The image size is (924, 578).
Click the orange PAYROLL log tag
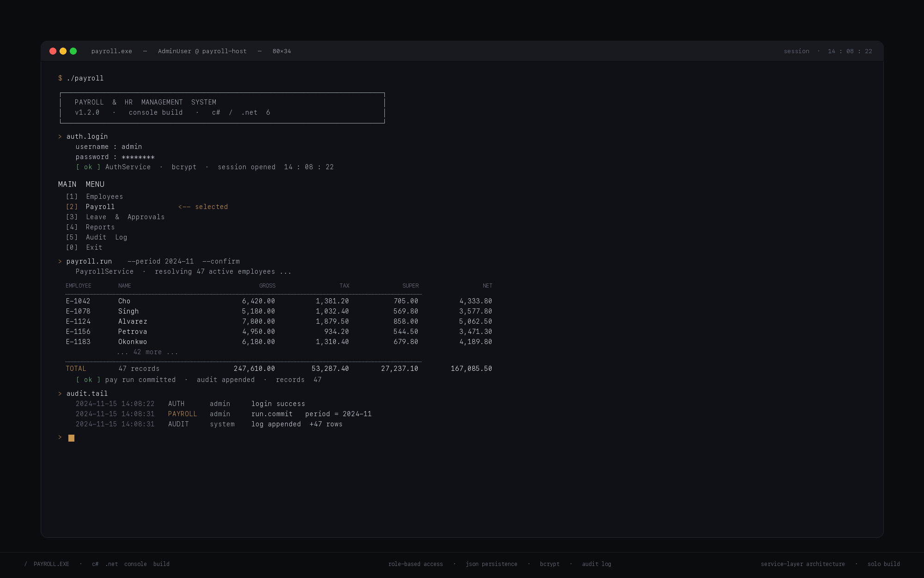coord(182,414)
